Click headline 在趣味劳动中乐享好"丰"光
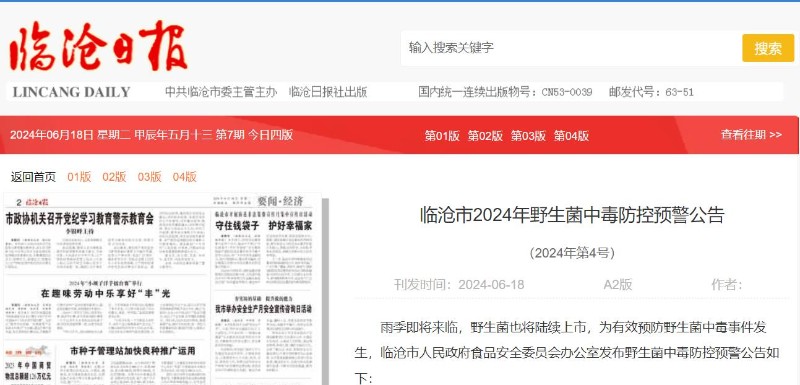This screenshot has width=800, height=385. tap(105, 293)
